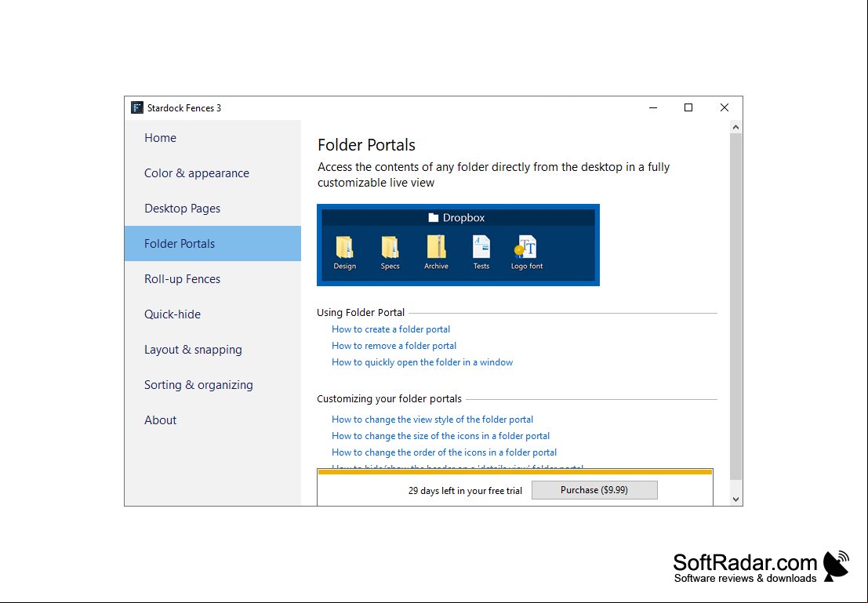Go to Sorting & organizing section
This screenshot has width=868, height=603.
212,385
